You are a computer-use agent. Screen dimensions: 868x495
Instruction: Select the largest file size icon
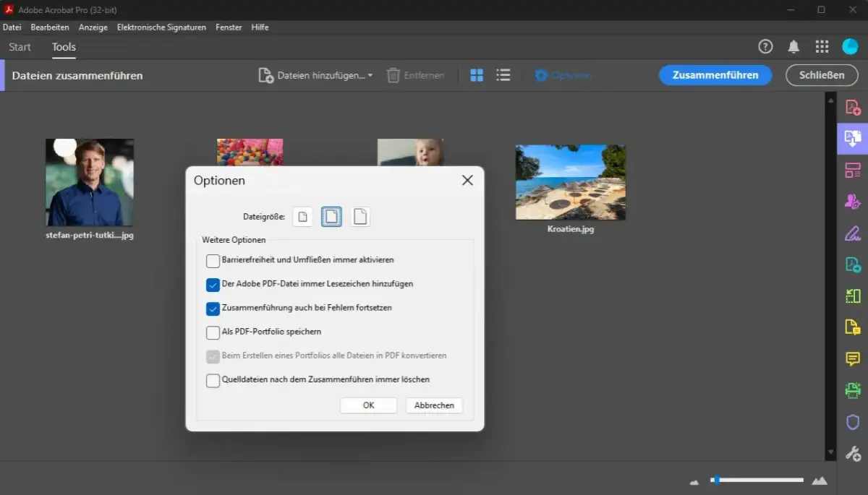360,216
